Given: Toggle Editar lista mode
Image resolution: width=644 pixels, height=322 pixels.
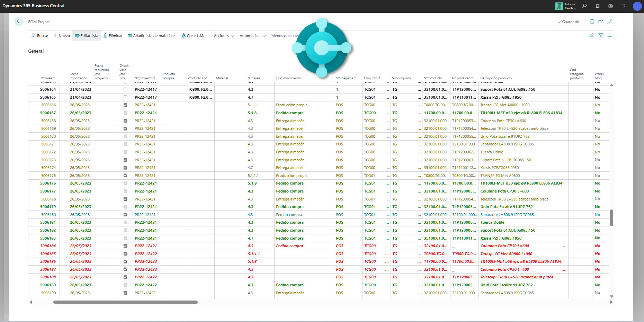Looking at the screenshot, I should pyautogui.click(x=87, y=36).
